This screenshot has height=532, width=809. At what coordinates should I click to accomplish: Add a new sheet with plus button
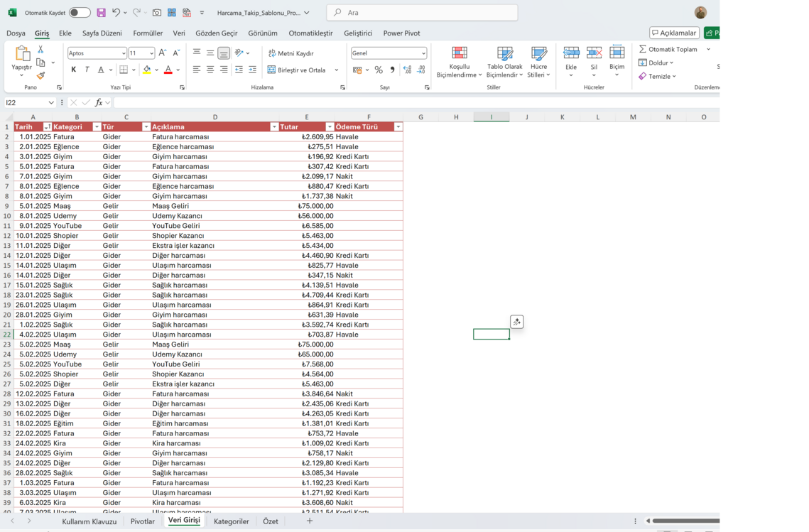pos(310,521)
